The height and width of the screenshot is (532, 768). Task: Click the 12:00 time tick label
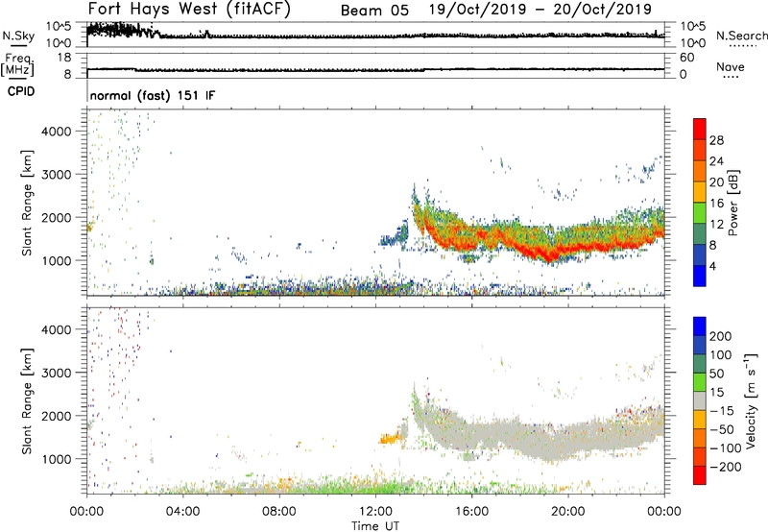[x=375, y=512]
